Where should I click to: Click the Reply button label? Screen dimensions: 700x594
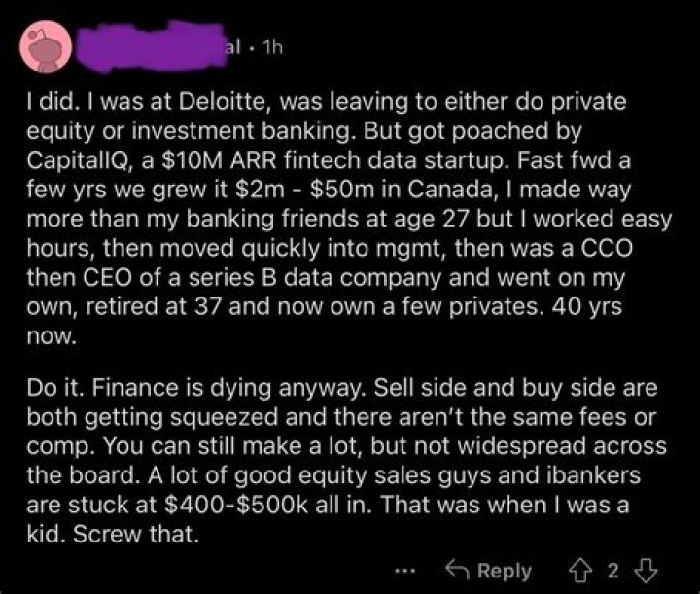(x=504, y=571)
